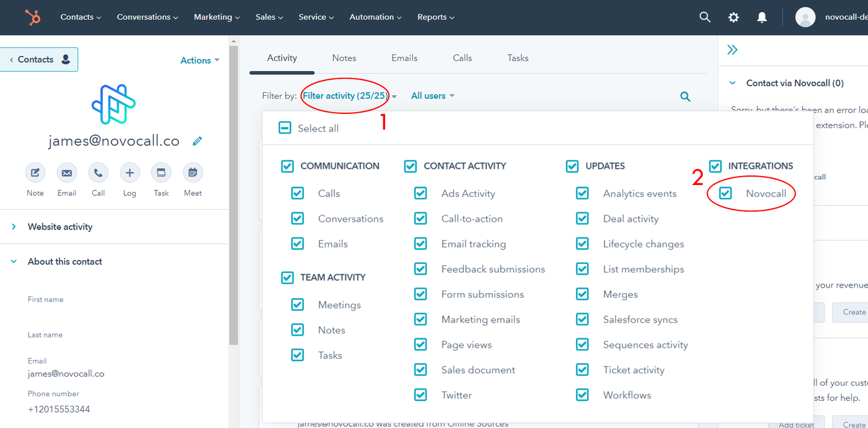Uncheck the Workflows checkbox
The width and height of the screenshot is (868, 428).
coord(582,395)
